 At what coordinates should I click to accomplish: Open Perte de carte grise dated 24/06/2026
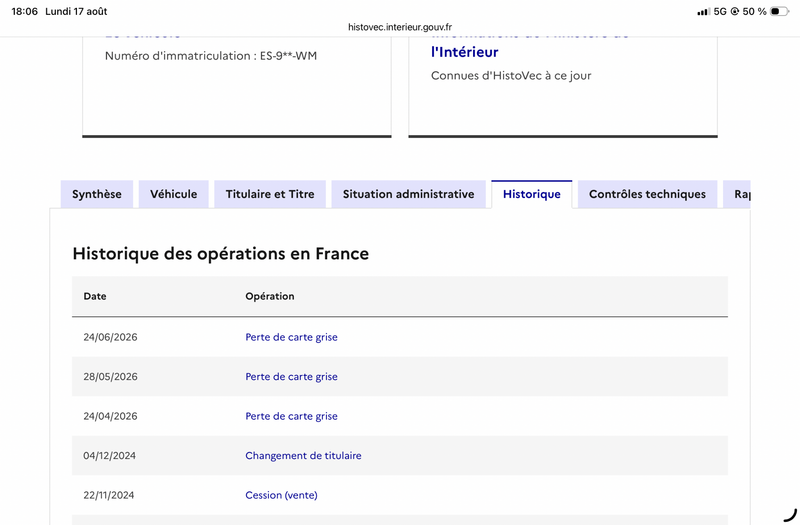(x=291, y=337)
